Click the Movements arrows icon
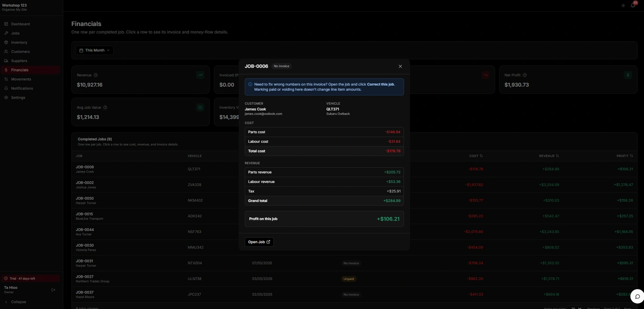The width and height of the screenshot is (644, 309). pyautogui.click(x=6, y=79)
